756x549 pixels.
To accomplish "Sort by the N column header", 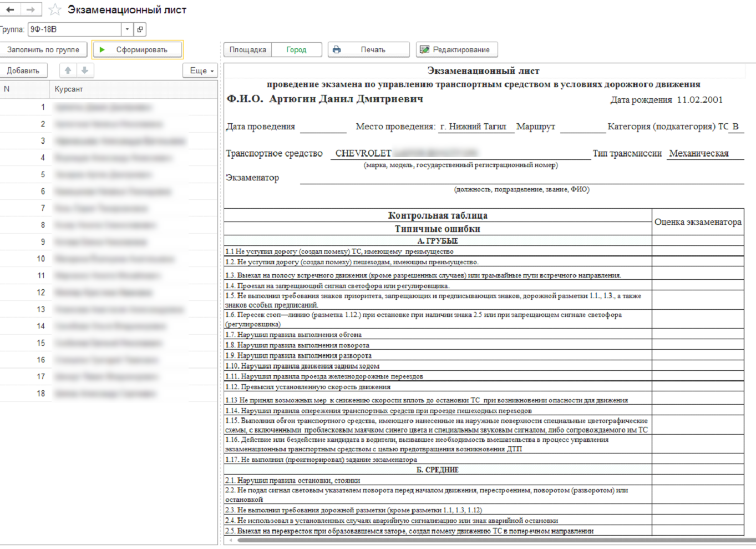I will point(25,89).
